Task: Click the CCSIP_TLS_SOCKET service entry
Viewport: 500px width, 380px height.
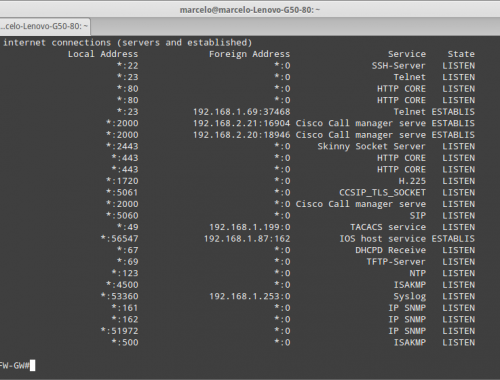Action: [382, 193]
